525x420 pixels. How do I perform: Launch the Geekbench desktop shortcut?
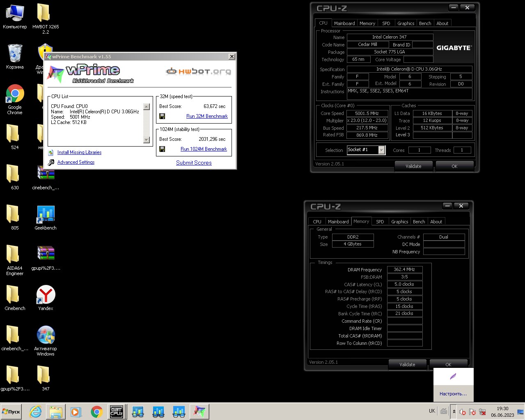[46, 218]
